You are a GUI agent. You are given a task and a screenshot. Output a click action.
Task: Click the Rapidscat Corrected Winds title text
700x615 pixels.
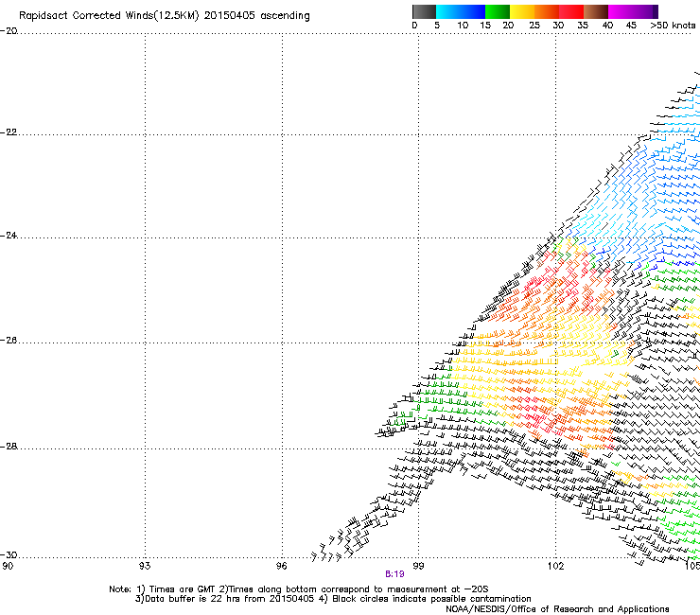click(x=165, y=16)
